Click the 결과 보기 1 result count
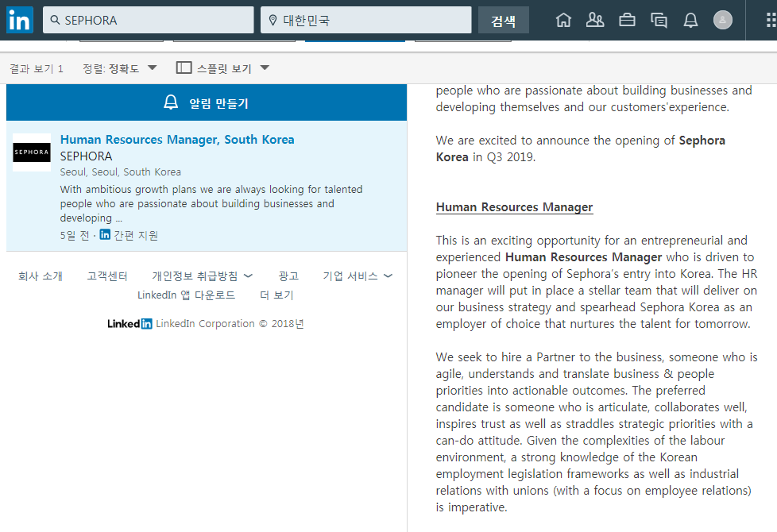Image resolution: width=777 pixels, height=532 pixels. (x=37, y=68)
